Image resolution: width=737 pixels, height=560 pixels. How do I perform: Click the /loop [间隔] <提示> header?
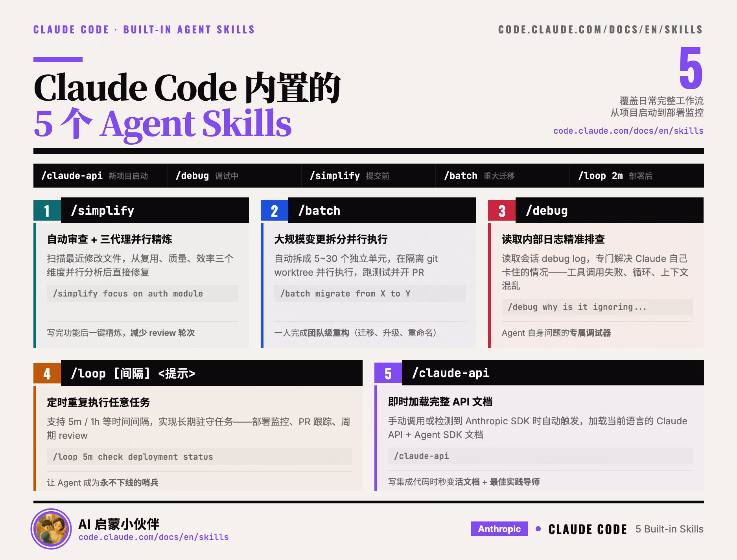coord(212,373)
